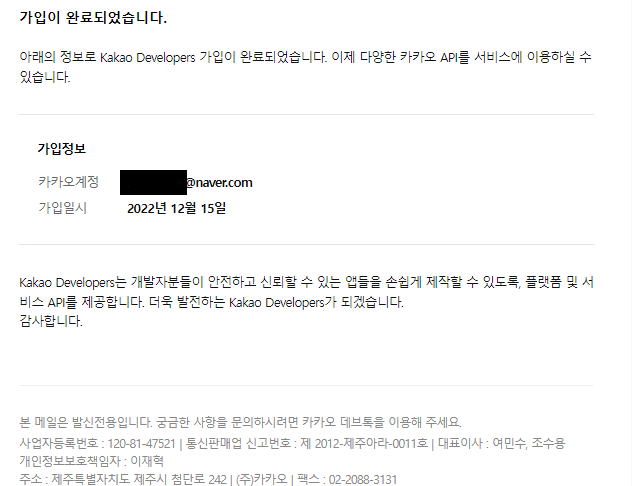This screenshot has height=486, width=632.
Task: Click the '(주)카카오' company name in footer
Action: (x=262, y=480)
